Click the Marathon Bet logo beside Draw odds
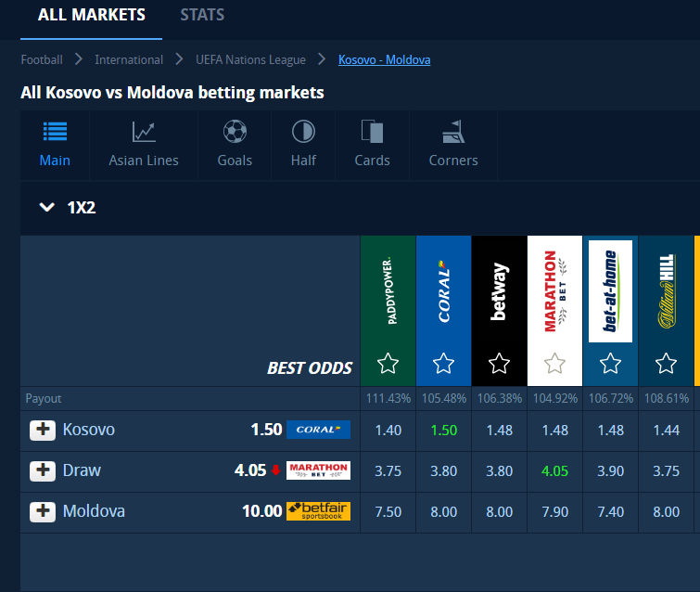Screen dimensions: 700x592 (x=318, y=470)
